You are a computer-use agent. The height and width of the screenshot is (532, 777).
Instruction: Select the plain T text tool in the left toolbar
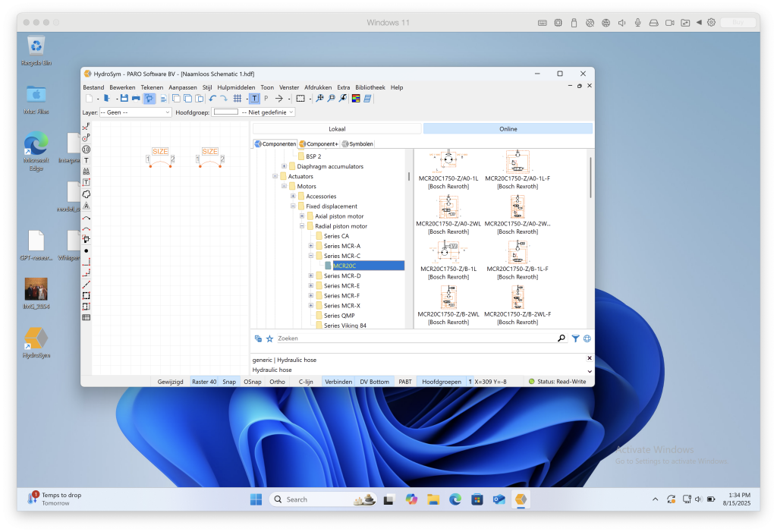(x=87, y=161)
